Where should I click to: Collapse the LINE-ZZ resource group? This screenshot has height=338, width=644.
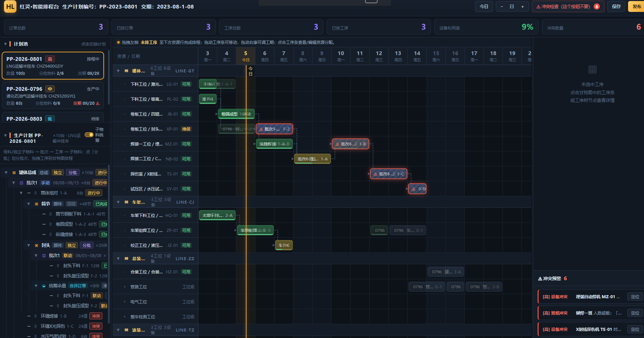pos(118,259)
